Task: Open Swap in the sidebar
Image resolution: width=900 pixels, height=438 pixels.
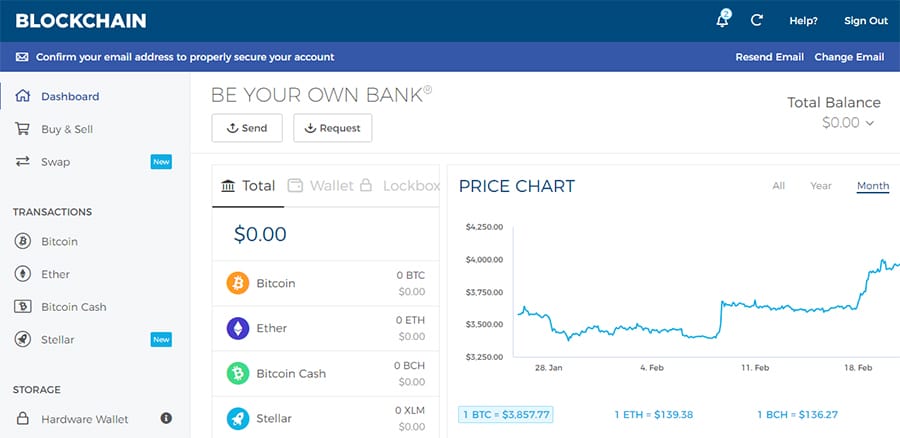Action: click(56, 162)
